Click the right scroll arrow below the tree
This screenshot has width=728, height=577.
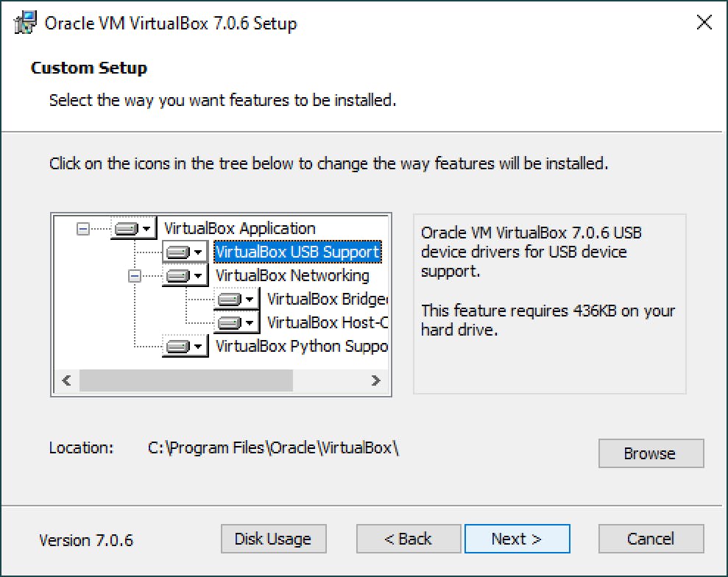coord(376,380)
